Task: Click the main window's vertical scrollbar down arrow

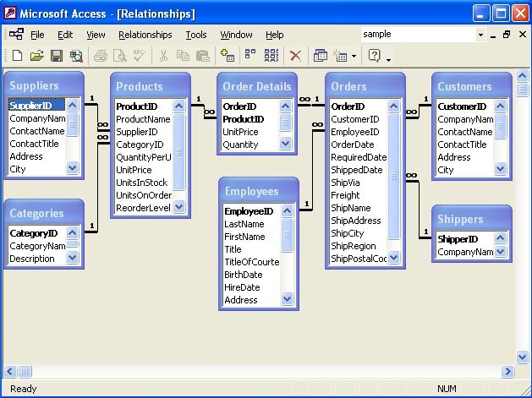Action: point(522,357)
